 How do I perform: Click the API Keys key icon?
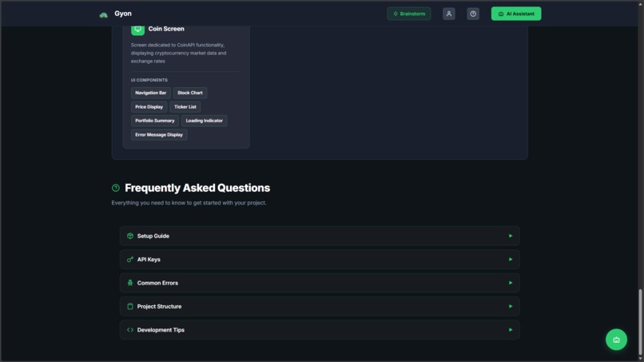coord(130,259)
